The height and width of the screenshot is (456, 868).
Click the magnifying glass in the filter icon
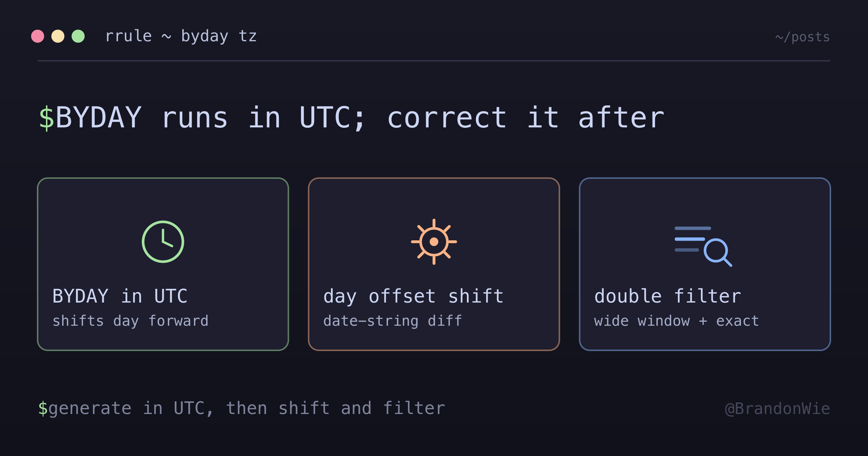pos(718,252)
